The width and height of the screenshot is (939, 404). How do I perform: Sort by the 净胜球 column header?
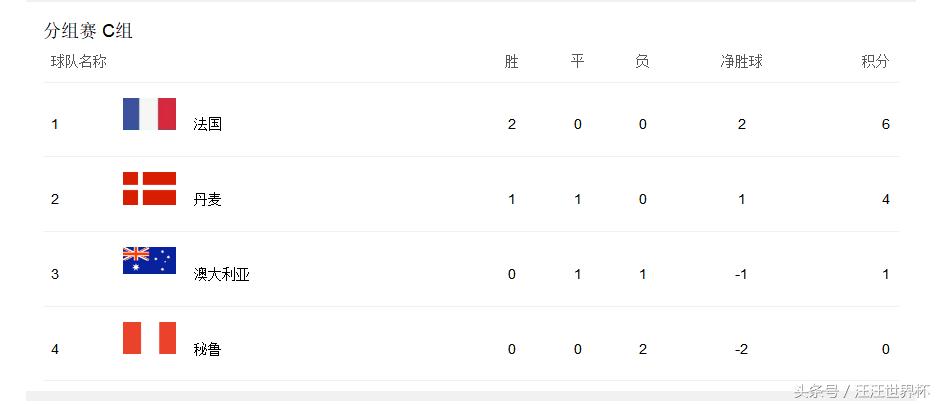tap(741, 62)
